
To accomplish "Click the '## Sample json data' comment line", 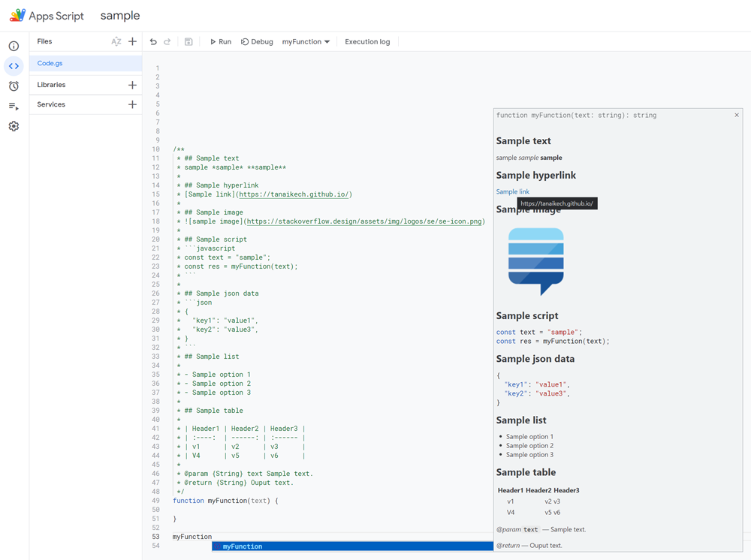I will 218,294.
